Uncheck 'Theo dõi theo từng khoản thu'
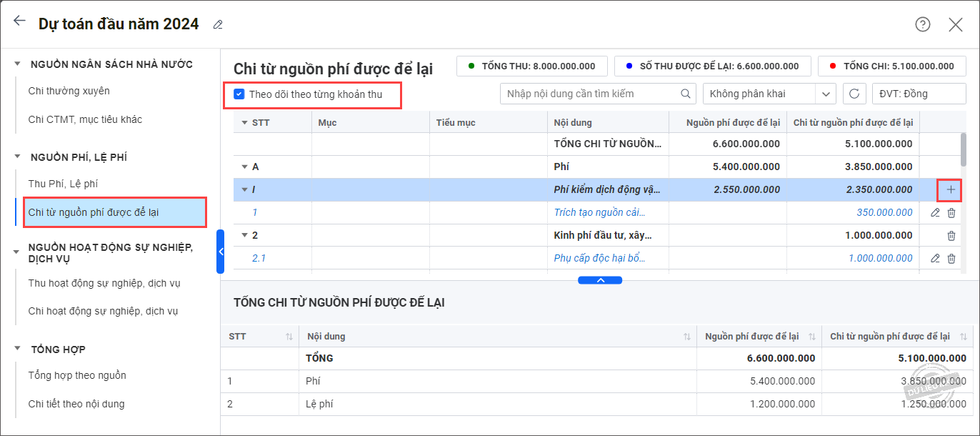Screen dimensions: 980x436 pyautogui.click(x=239, y=94)
